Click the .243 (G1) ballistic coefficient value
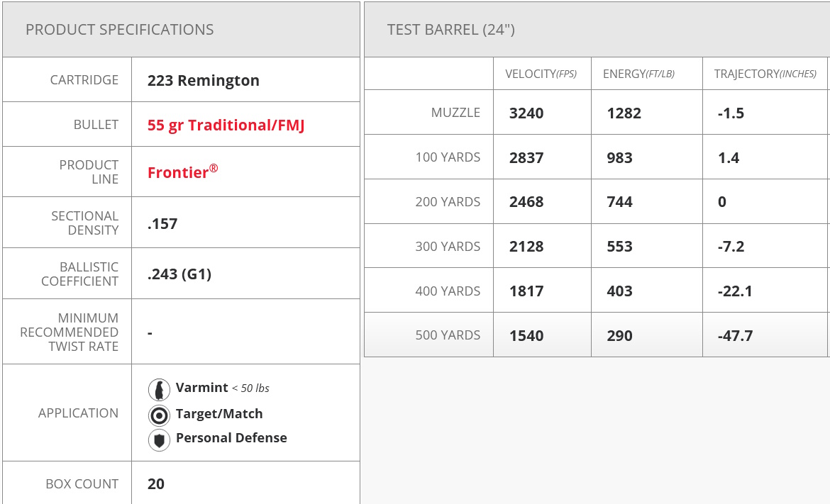Viewport: 830px width, 504px height. [x=179, y=274]
